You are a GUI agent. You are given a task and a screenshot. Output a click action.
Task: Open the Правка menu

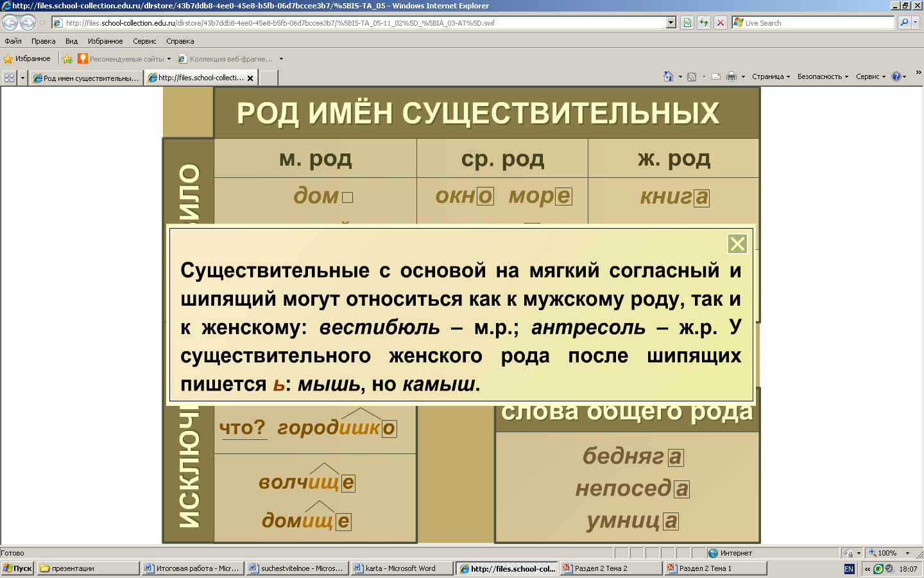point(43,41)
